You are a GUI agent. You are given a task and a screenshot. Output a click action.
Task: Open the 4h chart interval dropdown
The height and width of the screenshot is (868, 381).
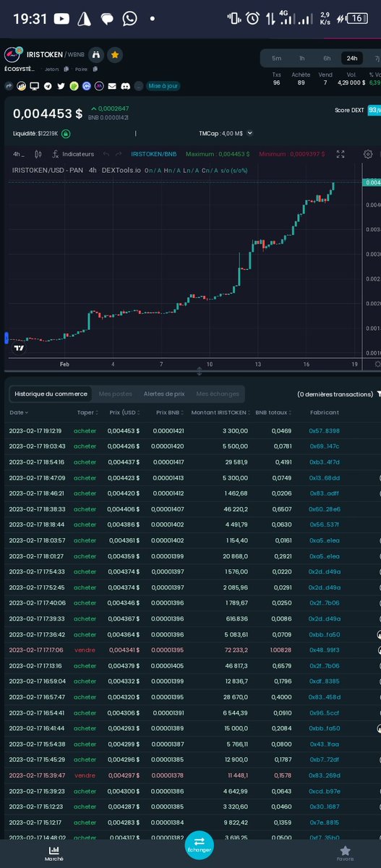coord(19,154)
